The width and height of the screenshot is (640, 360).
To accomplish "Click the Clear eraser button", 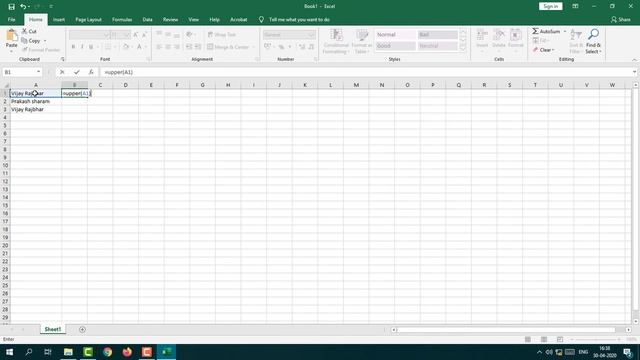I will [543, 50].
